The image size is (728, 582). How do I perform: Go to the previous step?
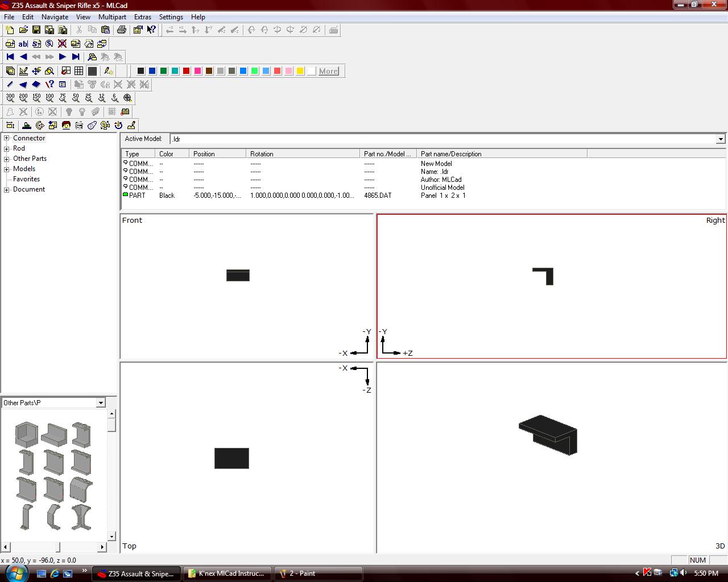(23, 57)
